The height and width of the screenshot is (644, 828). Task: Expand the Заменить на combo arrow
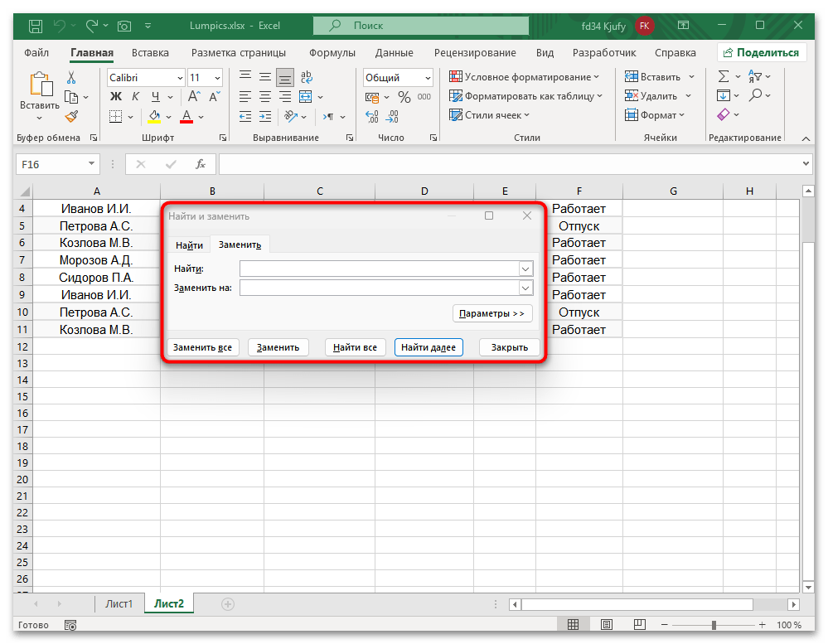525,288
